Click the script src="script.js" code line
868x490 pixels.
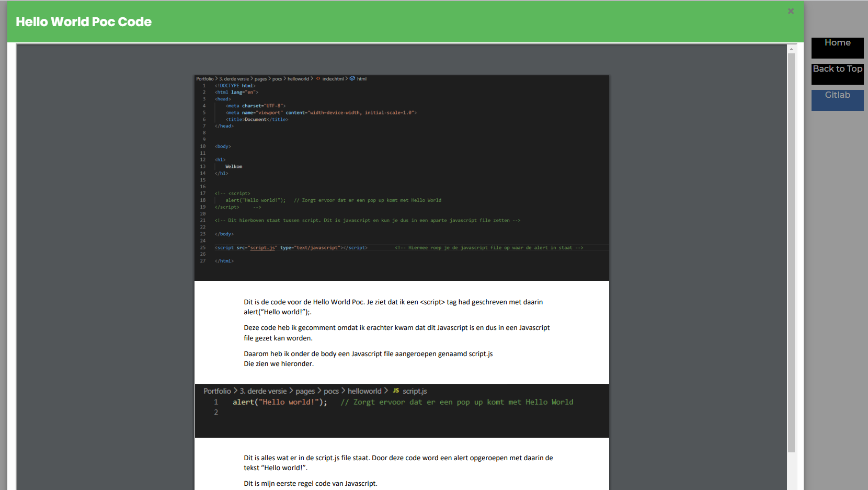(291, 247)
